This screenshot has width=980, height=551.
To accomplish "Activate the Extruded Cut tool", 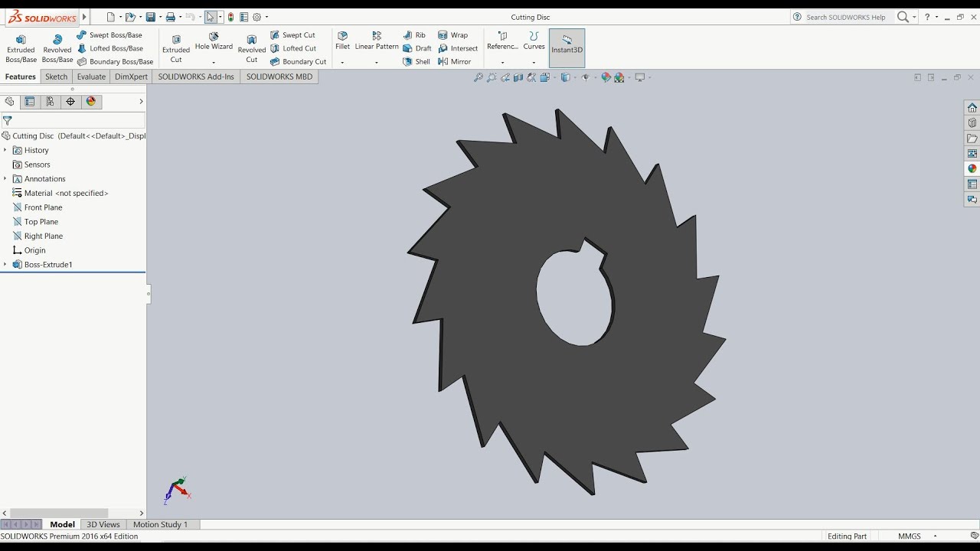I will (176, 48).
